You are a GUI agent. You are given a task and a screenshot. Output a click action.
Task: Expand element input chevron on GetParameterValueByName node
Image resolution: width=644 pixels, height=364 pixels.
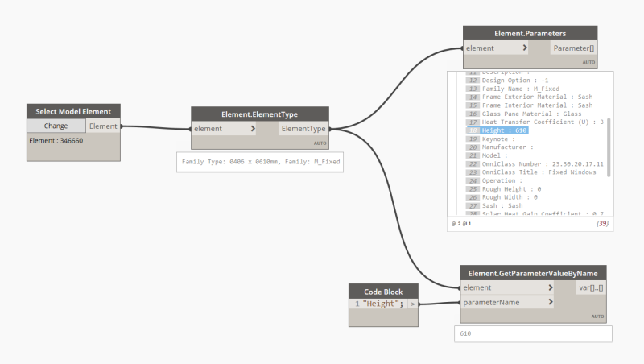(x=551, y=287)
